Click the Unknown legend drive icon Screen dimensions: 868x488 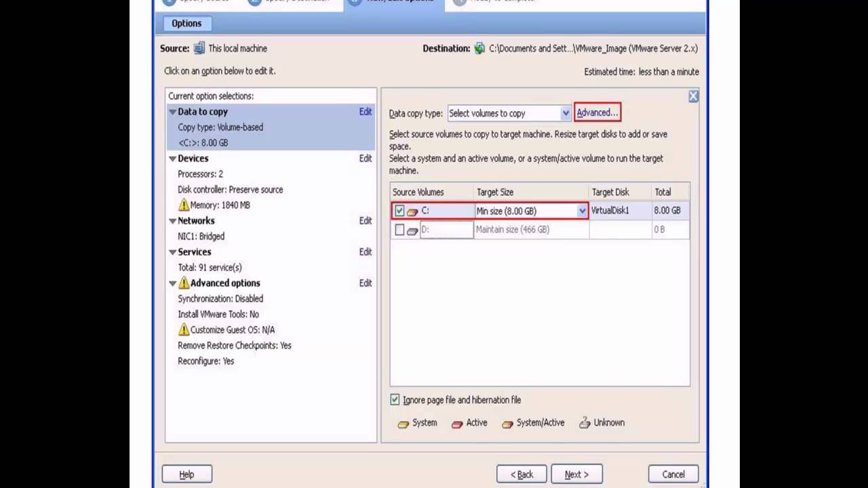585,423
